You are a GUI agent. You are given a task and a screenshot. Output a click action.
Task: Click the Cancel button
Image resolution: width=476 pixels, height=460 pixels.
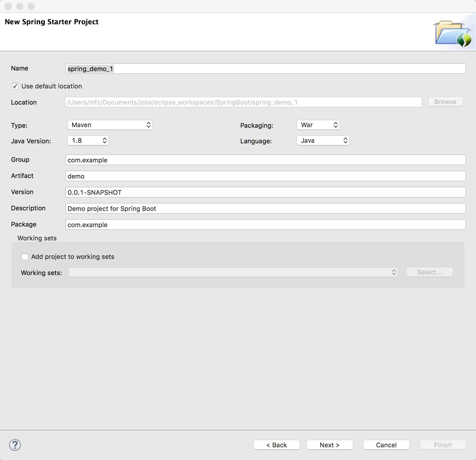click(x=386, y=445)
